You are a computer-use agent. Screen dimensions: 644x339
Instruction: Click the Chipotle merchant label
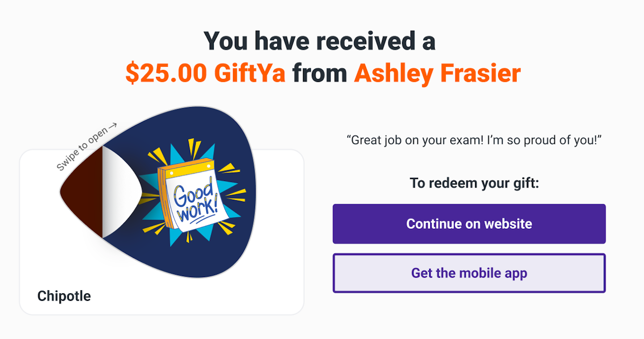tap(64, 296)
